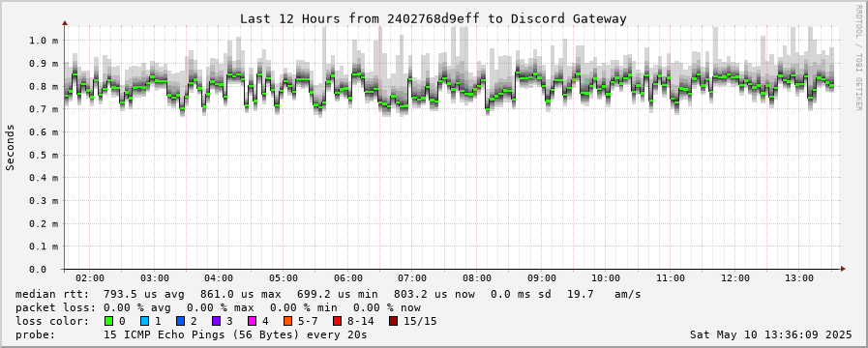The width and height of the screenshot is (868, 348).
Task: Click the '05:00' time axis label
Action: [x=284, y=278]
